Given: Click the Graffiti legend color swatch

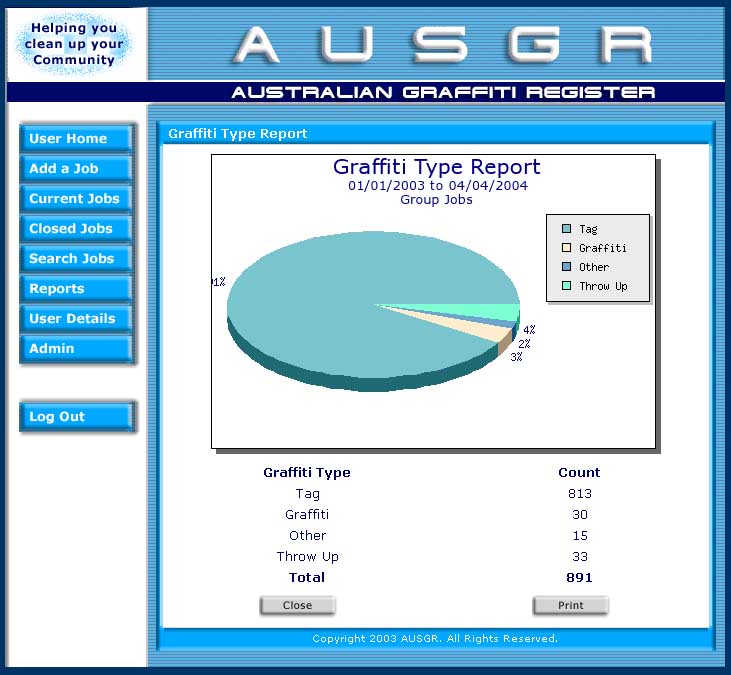Looking at the screenshot, I should [x=566, y=248].
